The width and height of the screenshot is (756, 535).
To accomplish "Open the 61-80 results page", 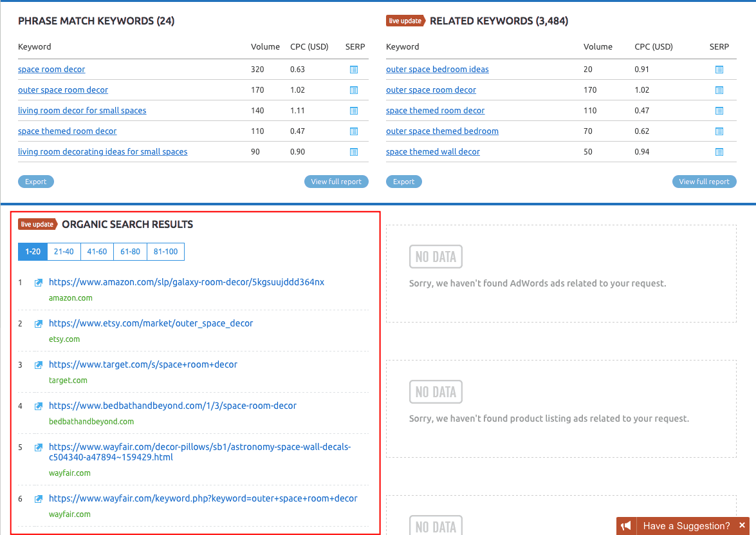I will 130,252.
